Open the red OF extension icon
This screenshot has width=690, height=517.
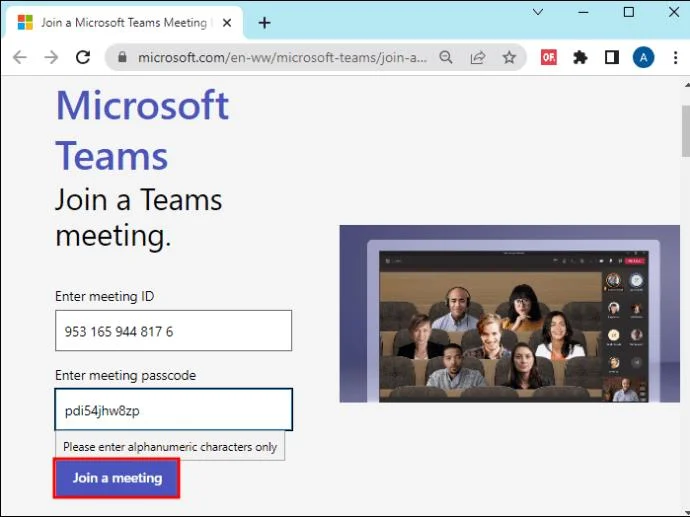click(x=548, y=57)
